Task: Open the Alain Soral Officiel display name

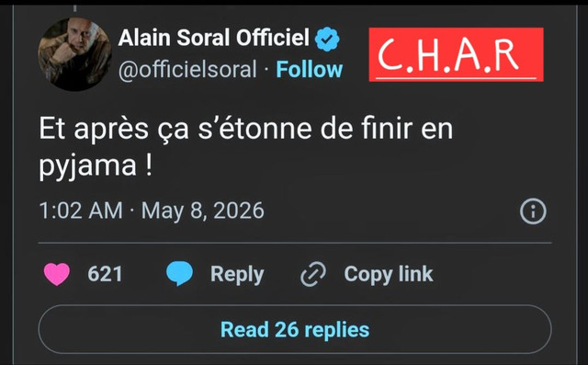Action: click(214, 38)
